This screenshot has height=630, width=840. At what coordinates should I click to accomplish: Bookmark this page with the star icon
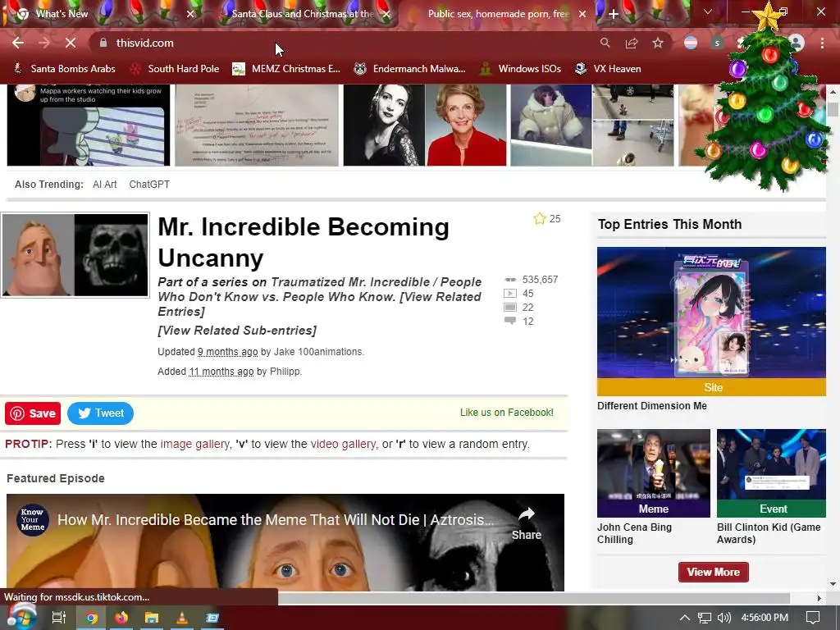pyautogui.click(x=658, y=43)
